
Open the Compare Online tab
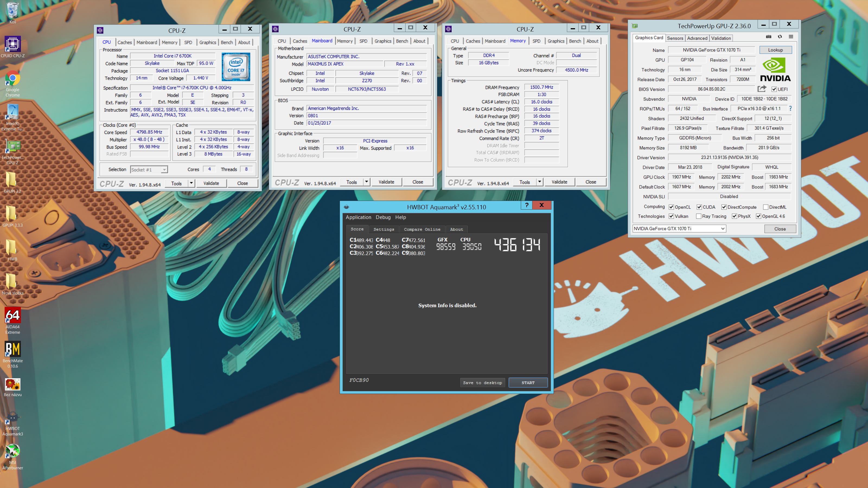422,229
